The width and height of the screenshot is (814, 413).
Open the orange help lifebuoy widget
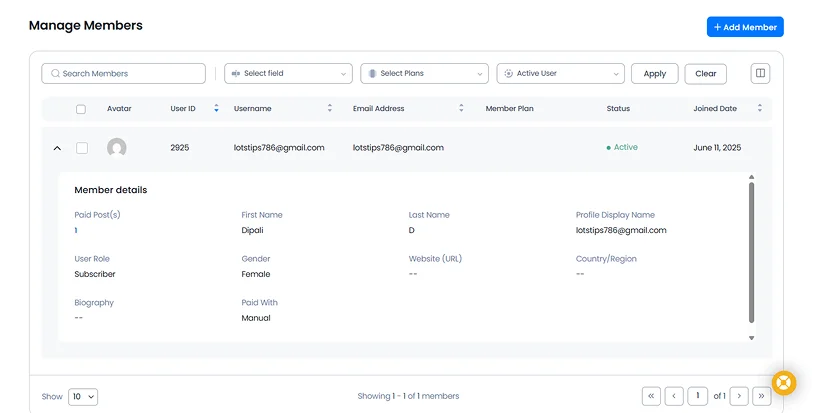point(784,383)
